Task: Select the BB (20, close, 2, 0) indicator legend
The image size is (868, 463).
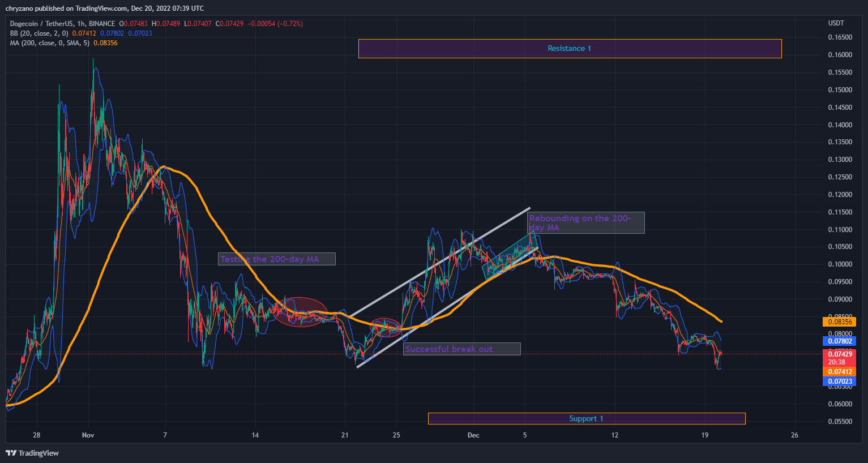Action: [x=39, y=33]
